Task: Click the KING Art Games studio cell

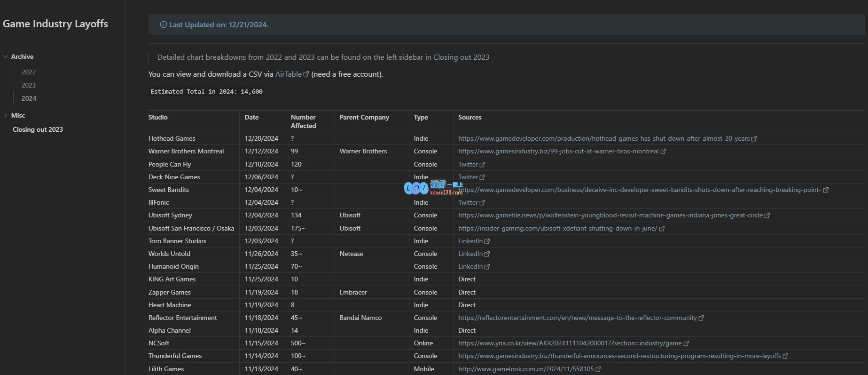Action: tap(172, 279)
